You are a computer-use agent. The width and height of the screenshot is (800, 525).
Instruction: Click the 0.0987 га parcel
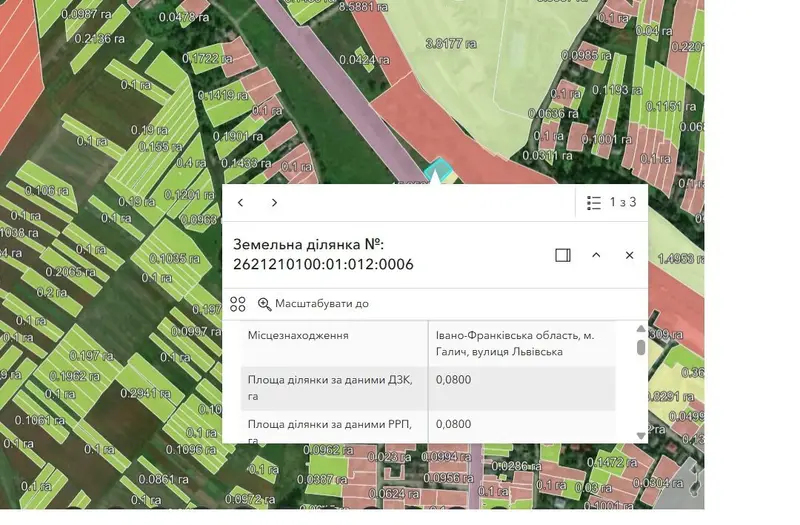[86, 15]
